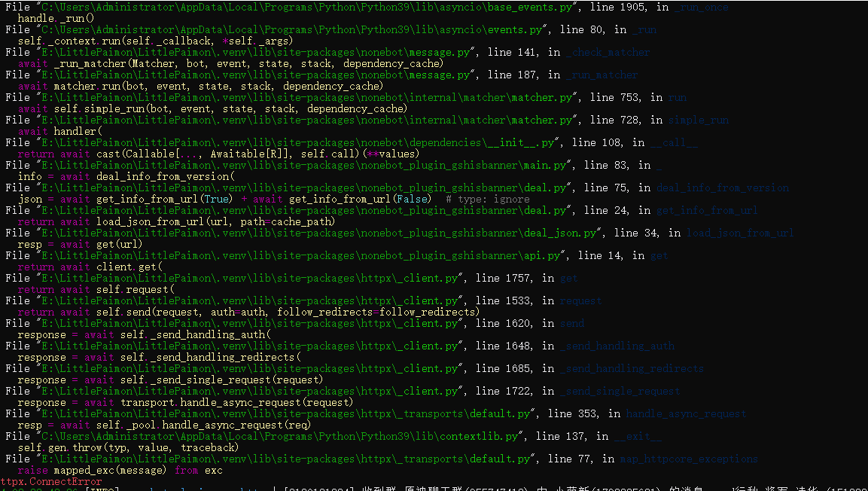Click the handle_async_request reference
Image resolution: width=868 pixels, height=491 pixels.
(x=685, y=413)
